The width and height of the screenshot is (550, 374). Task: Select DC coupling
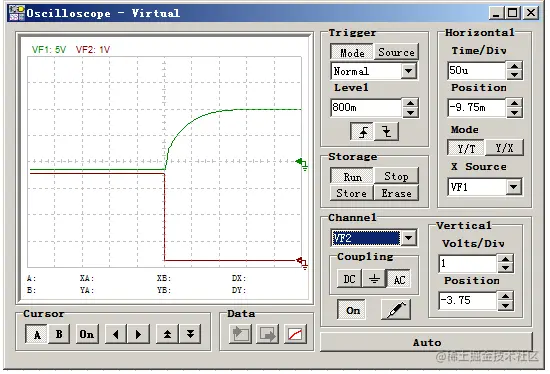(x=349, y=279)
